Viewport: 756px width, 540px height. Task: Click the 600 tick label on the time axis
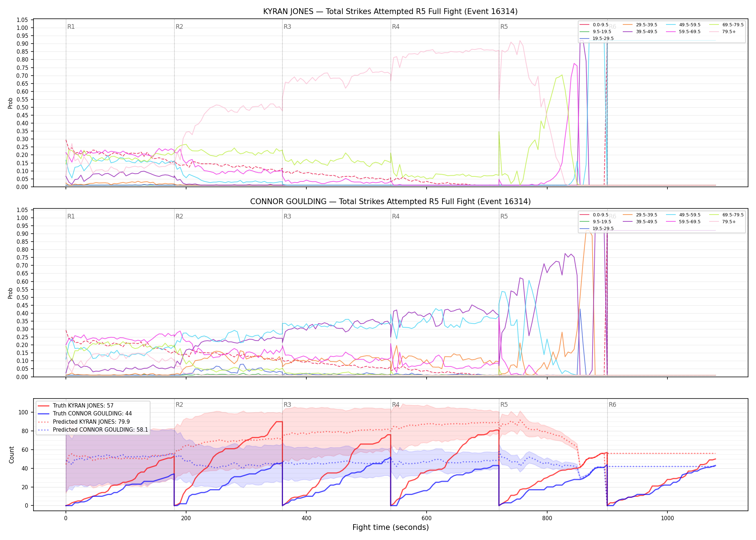(427, 518)
